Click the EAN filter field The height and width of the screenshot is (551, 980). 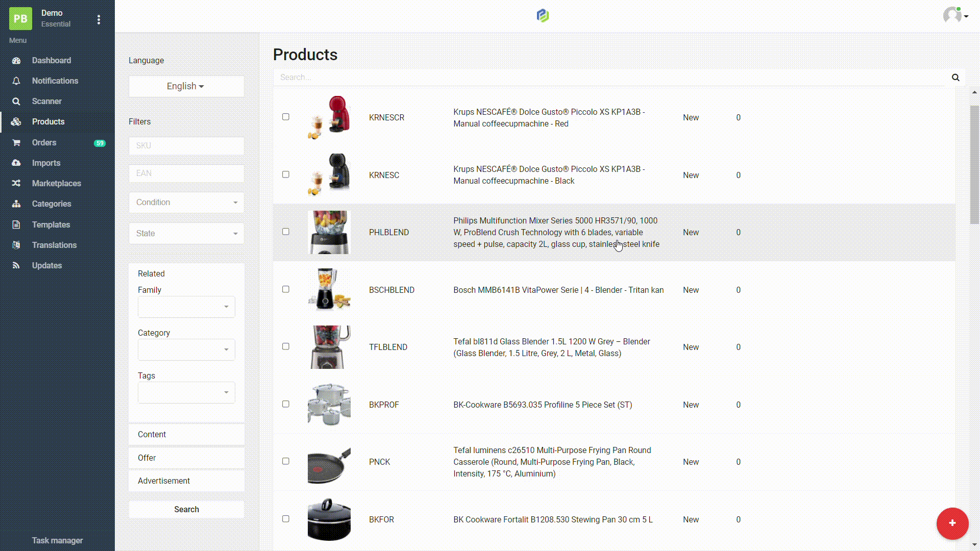[186, 173]
